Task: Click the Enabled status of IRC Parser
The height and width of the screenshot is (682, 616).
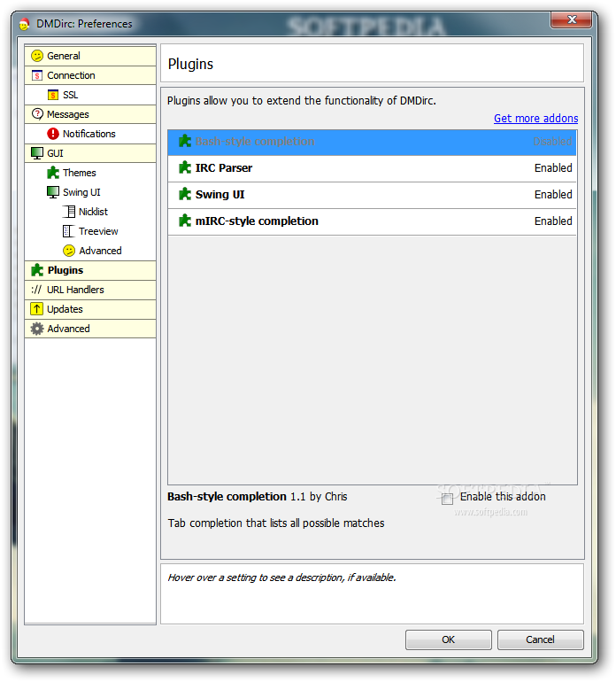Action: [x=553, y=168]
